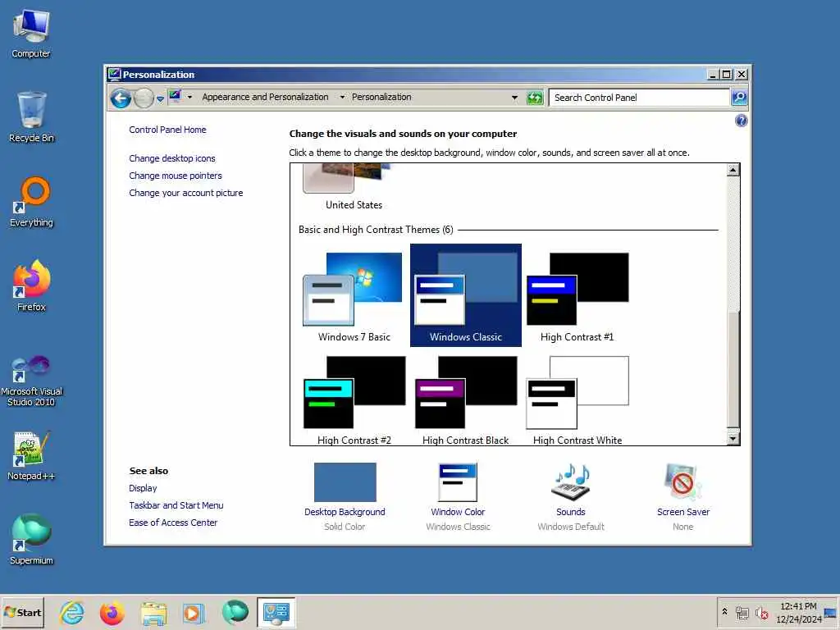Click the theme list scrollbar thumb
Screen dimensions: 840x630
pos(733,368)
